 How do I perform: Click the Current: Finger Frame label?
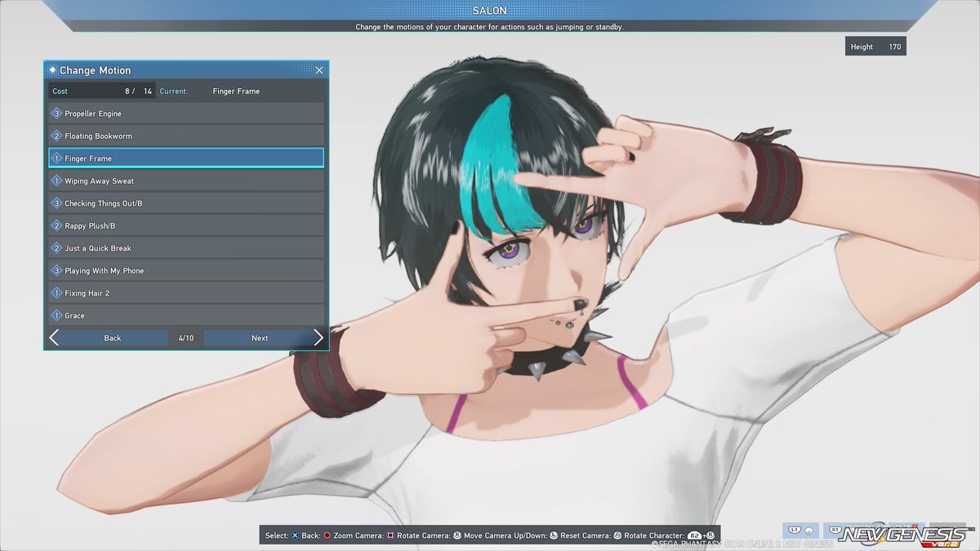tap(210, 91)
